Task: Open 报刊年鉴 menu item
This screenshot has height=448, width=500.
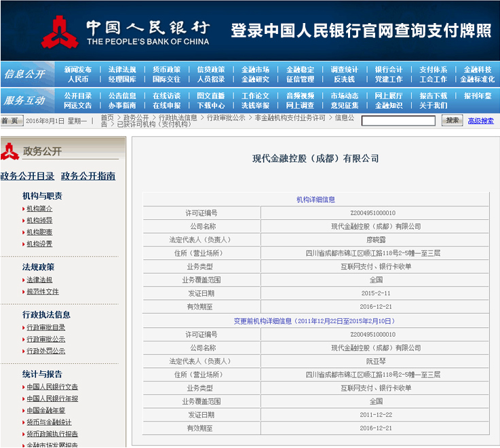Action: pyautogui.click(x=478, y=96)
